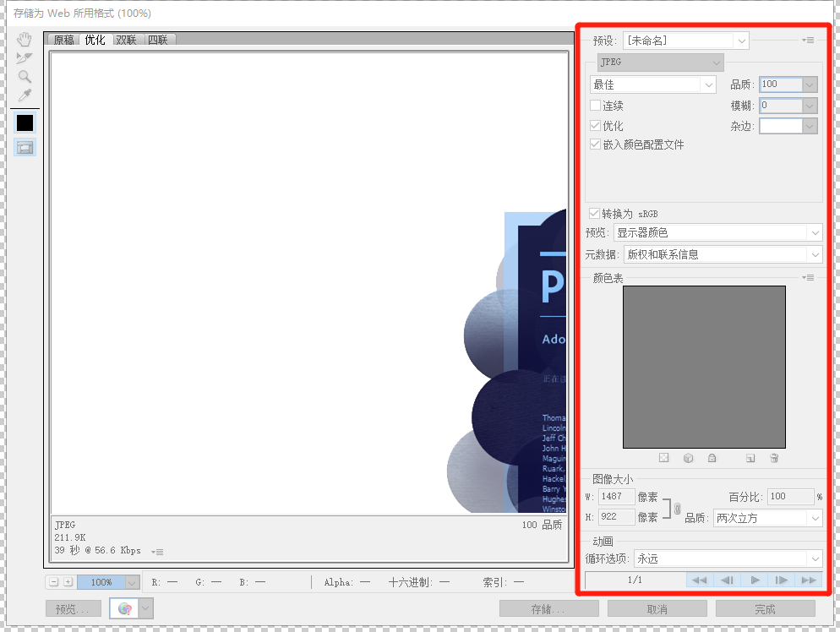Click the lock color icon
The width and height of the screenshot is (840, 632).
pyautogui.click(x=712, y=458)
